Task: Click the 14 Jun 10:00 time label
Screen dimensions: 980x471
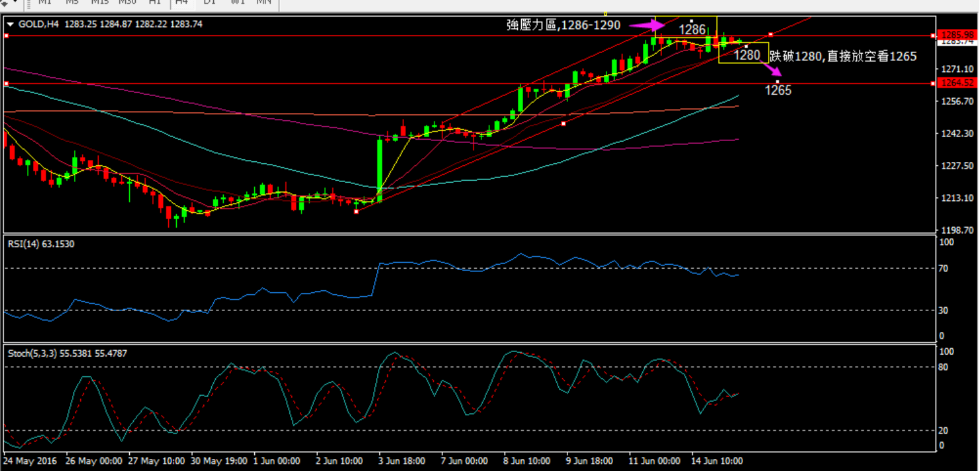Action: point(716,460)
